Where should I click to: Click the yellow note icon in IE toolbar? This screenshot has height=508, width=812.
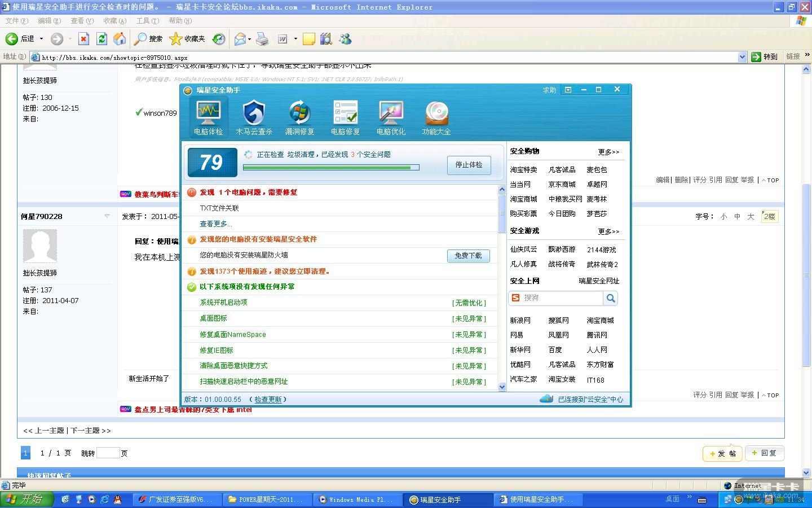tap(308, 39)
